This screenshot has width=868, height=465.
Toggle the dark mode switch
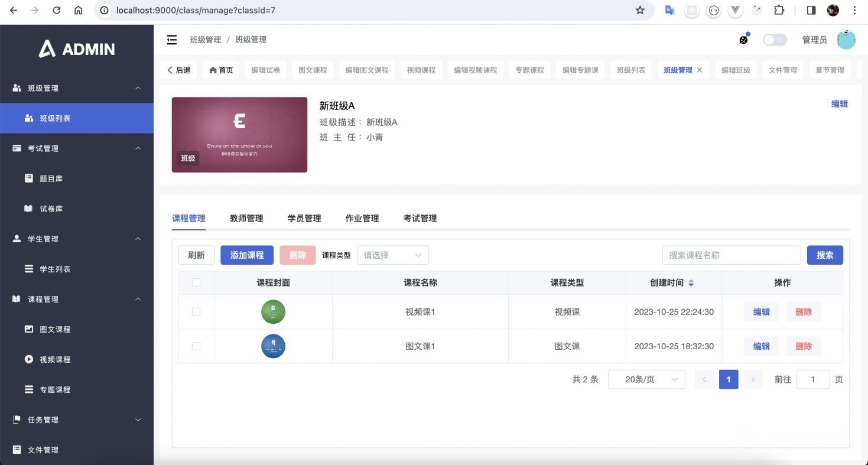click(x=775, y=40)
